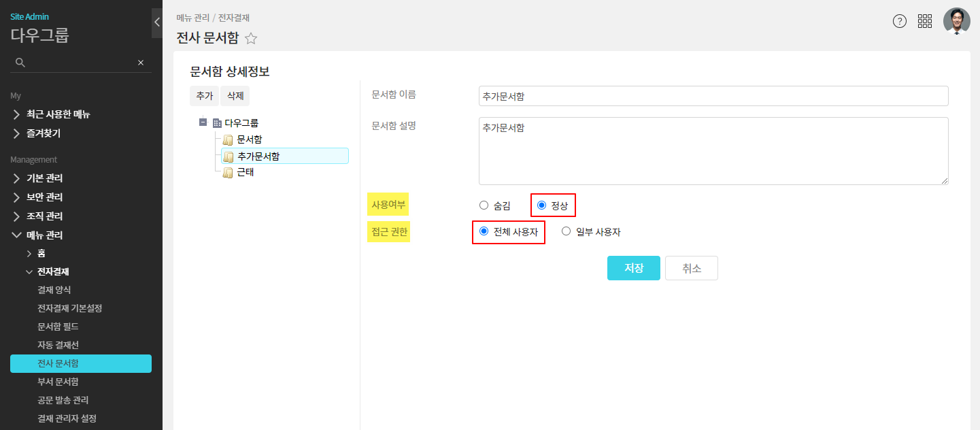The width and height of the screenshot is (980, 430).
Task: Star the 전사 문서함 page as favorite
Action: click(251, 39)
